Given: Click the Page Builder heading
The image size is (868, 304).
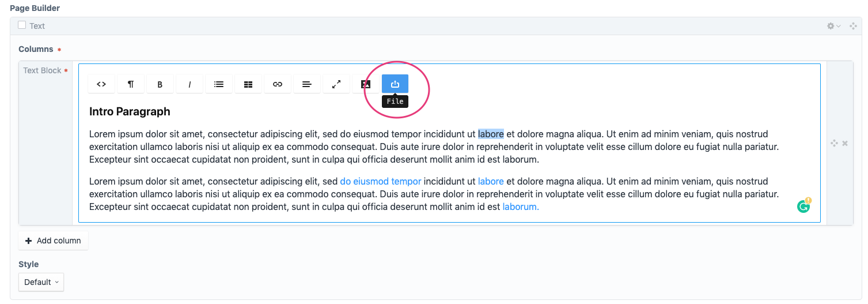Looking at the screenshot, I should click(x=35, y=8).
